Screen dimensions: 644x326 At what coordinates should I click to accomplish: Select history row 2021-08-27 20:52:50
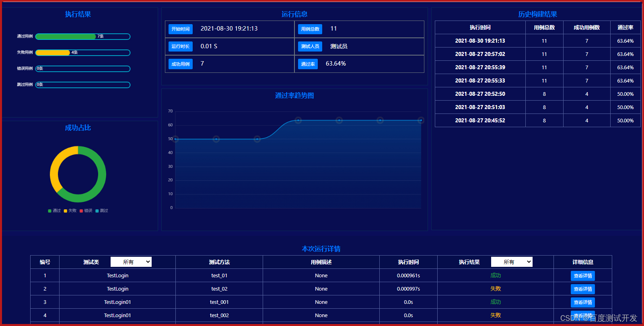538,94
